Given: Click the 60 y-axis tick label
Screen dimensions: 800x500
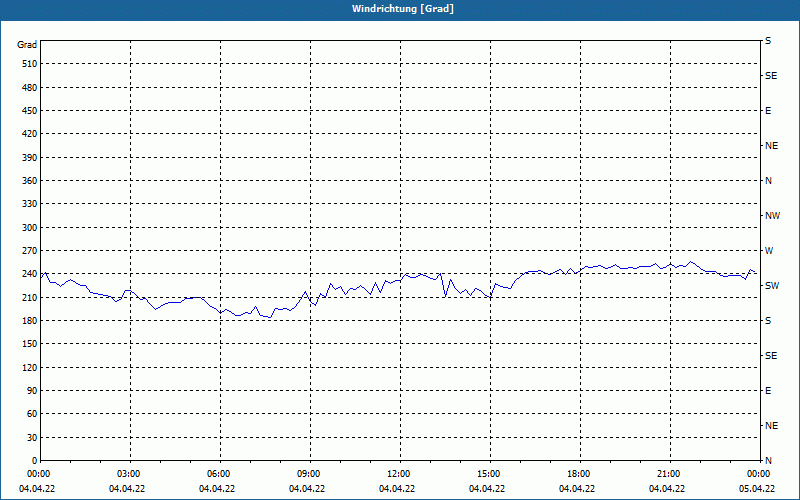Looking at the screenshot, I should pos(32,414).
